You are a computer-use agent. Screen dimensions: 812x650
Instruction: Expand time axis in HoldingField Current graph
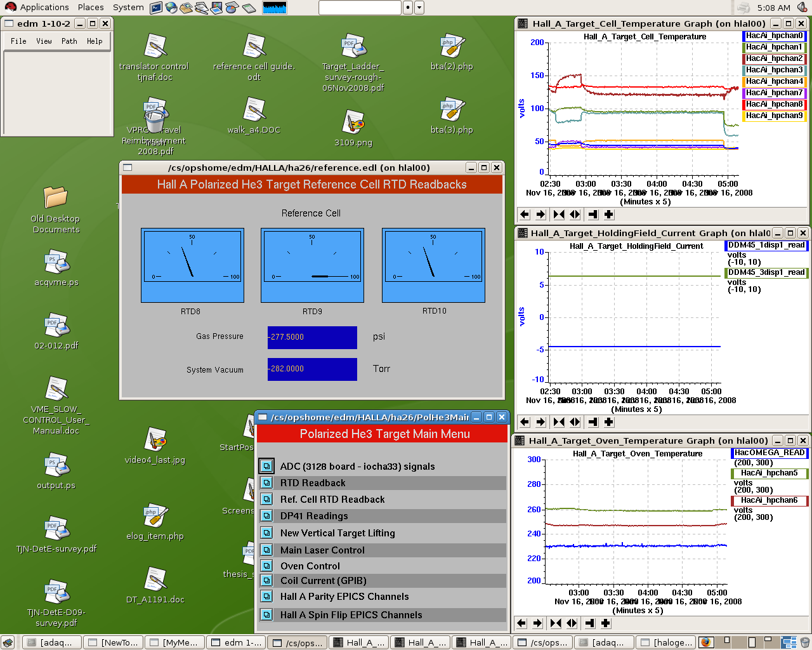click(575, 422)
